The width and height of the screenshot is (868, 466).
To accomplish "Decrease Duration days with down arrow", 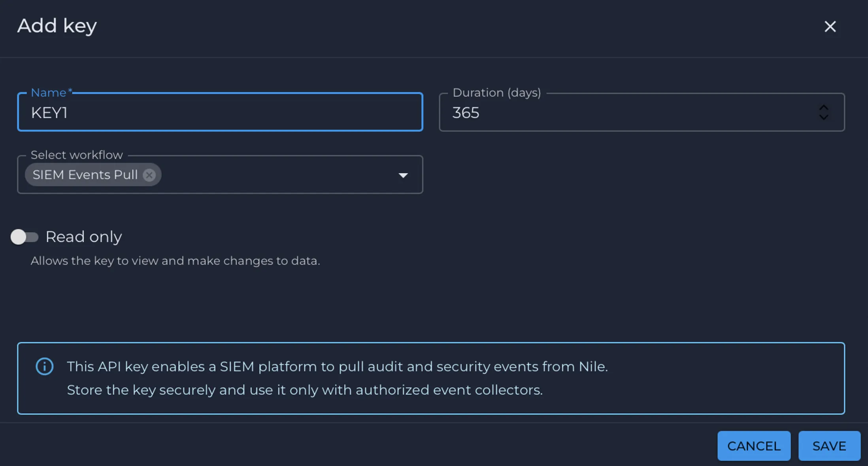I will (824, 117).
